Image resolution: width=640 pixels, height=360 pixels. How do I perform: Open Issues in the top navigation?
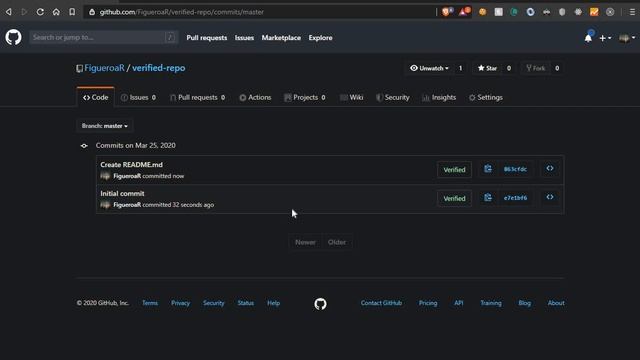click(x=244, y=38)
